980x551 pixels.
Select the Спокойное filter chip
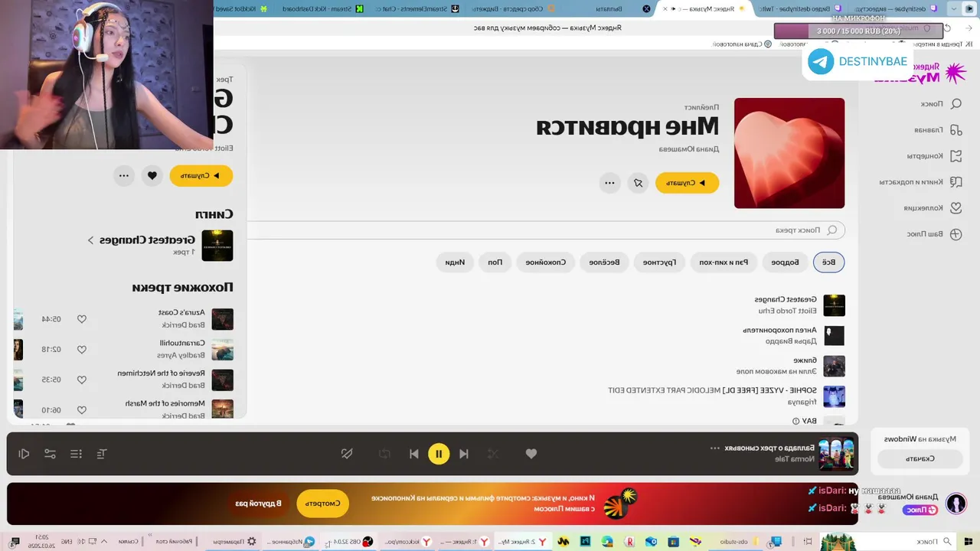pyautogui.click(x=545, y=262)
